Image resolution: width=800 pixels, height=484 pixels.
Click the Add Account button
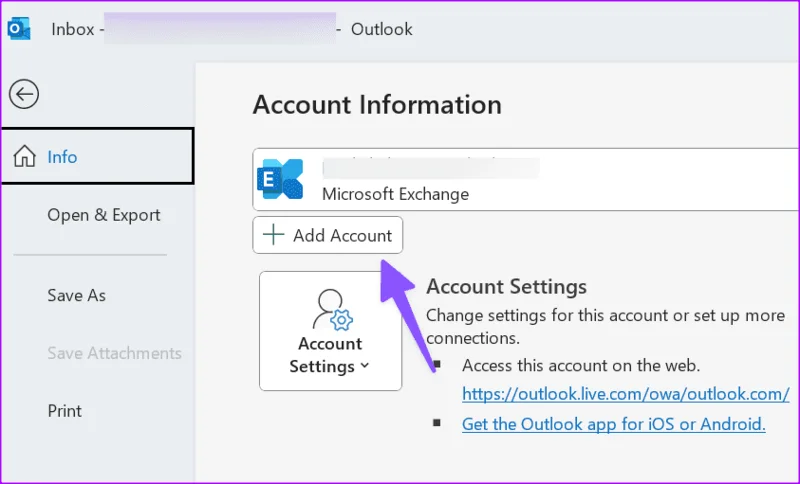328,235
